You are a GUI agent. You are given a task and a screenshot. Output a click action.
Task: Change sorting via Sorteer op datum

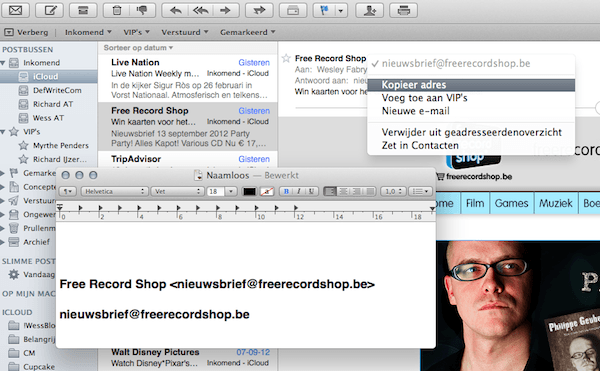[x=138, y=48]
